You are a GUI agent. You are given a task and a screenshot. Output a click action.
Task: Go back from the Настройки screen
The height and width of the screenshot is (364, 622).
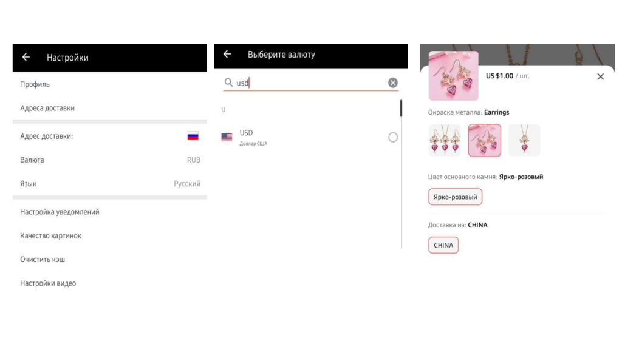[x=26, y=58]
